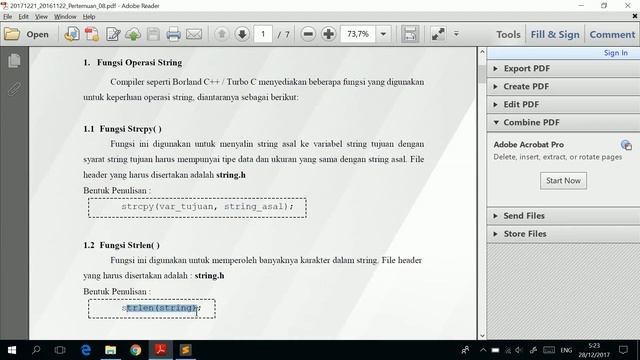
Task: Open the Windows Start menu
Action: [12, 350]
